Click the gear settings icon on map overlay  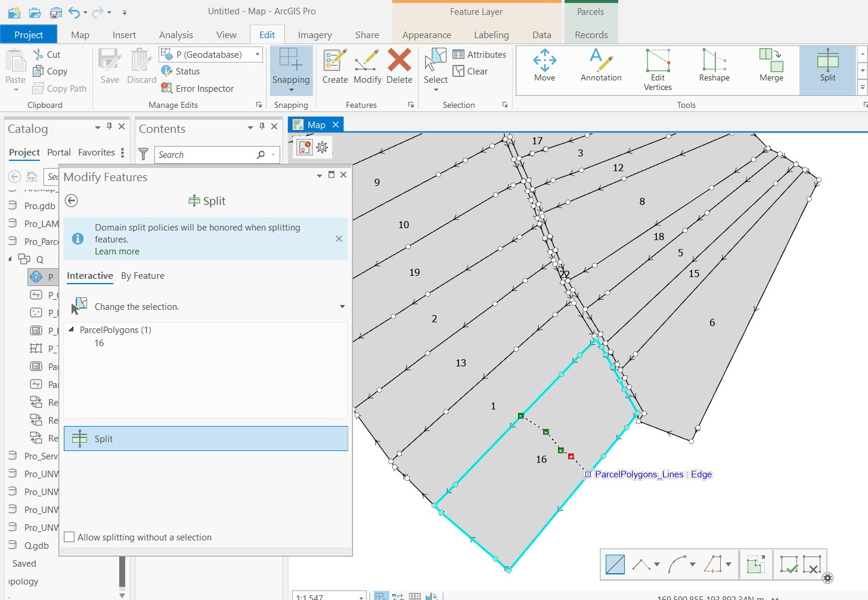pos(323,147)
